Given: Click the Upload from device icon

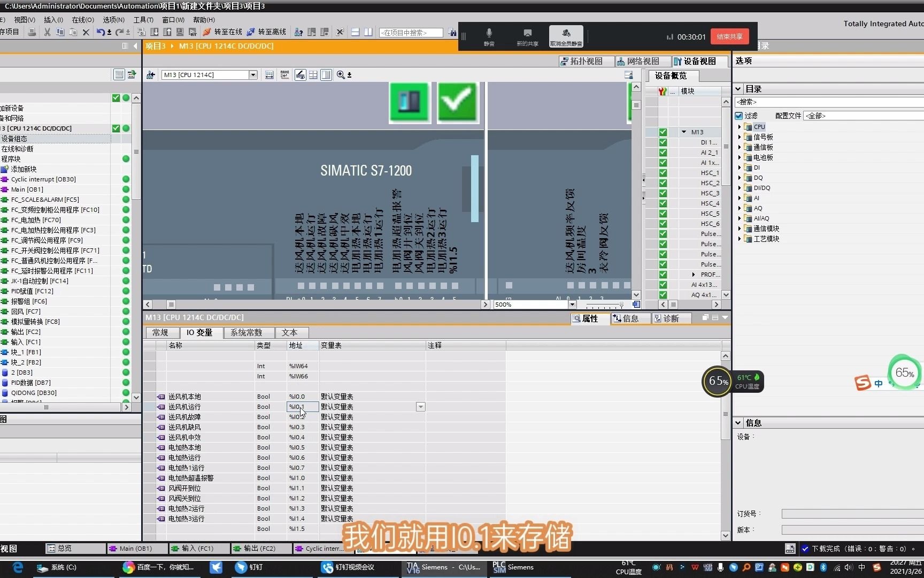Looking at the screenshot, I should pos(167,32).
